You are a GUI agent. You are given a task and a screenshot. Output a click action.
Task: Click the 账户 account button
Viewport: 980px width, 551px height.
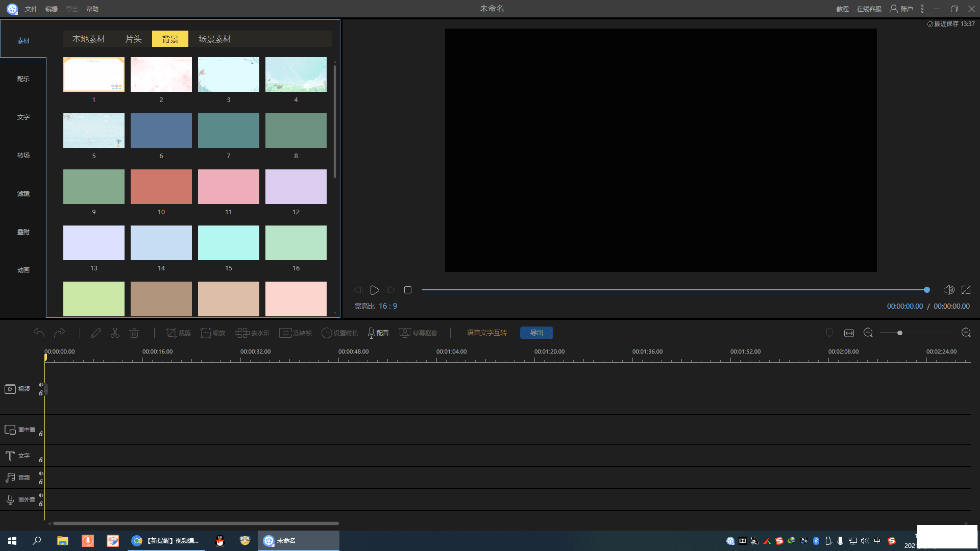pos(901,9)
